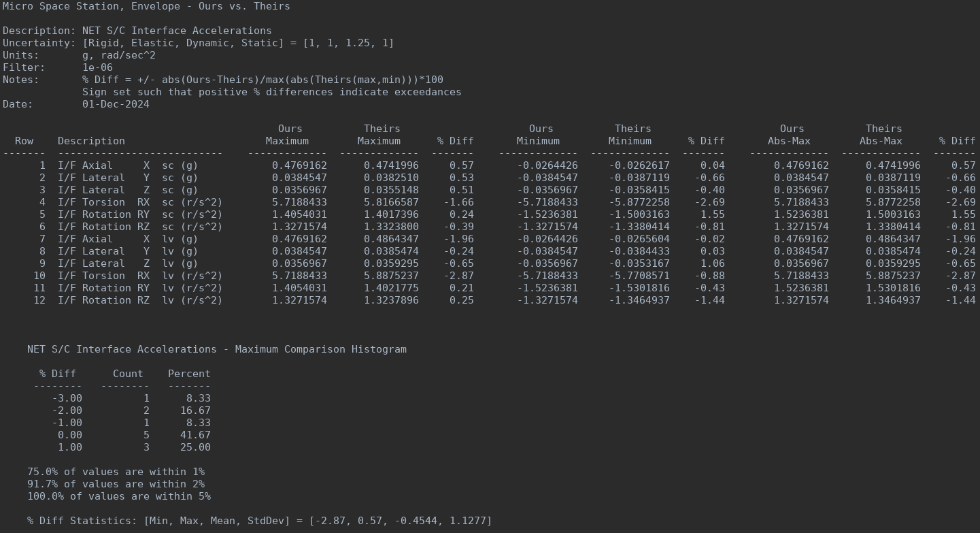
Task: Click the '100.0% of values are within 5%' line
Action: [119, 496]
